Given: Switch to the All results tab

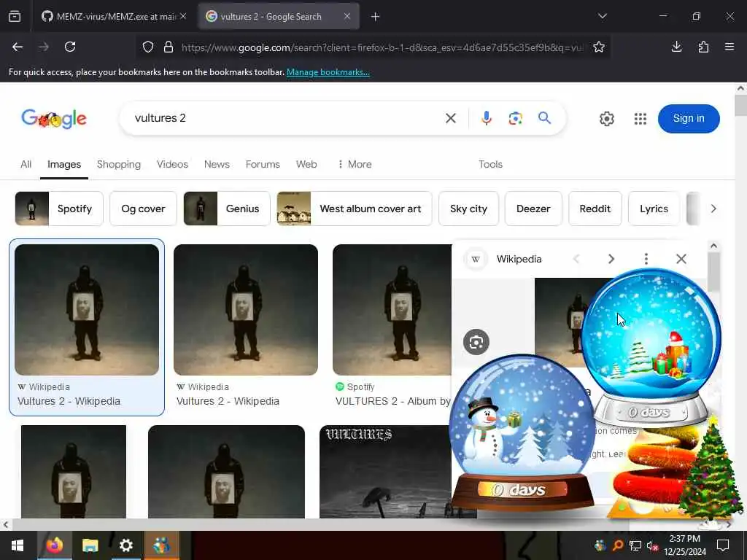Looking at the screenshot, I should 26,164.
